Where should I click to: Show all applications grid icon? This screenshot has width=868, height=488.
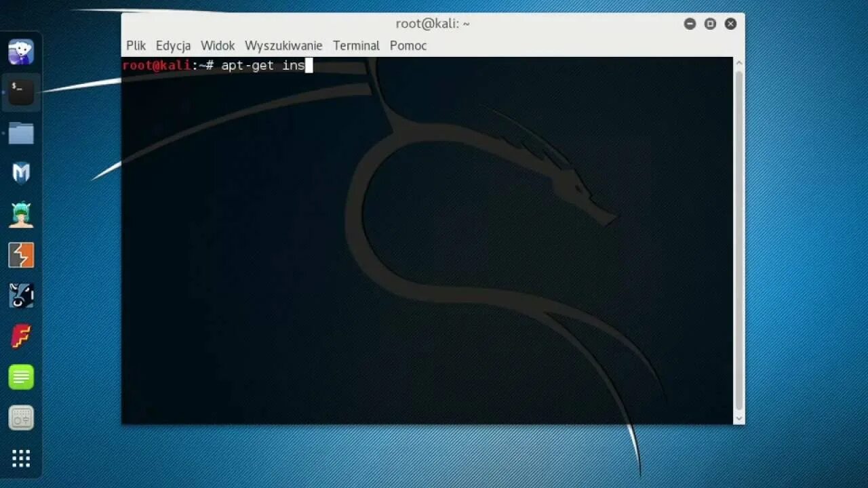pyautogui.click(x=21, y=458)
